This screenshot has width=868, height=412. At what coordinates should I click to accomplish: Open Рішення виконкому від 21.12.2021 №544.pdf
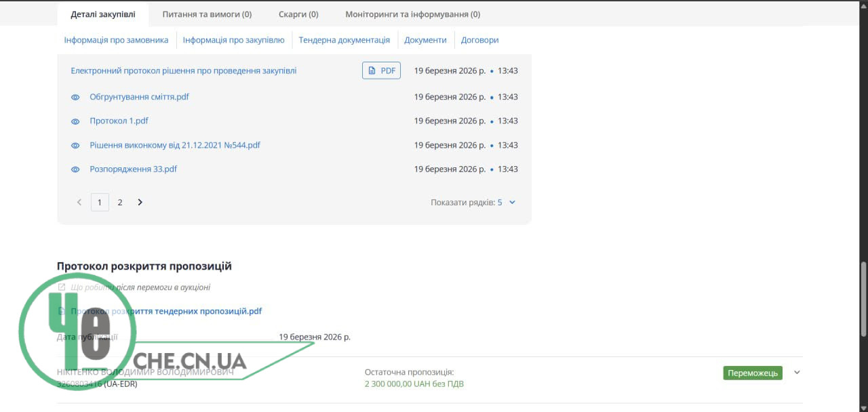pyautogui.click(x=175, y=145)
